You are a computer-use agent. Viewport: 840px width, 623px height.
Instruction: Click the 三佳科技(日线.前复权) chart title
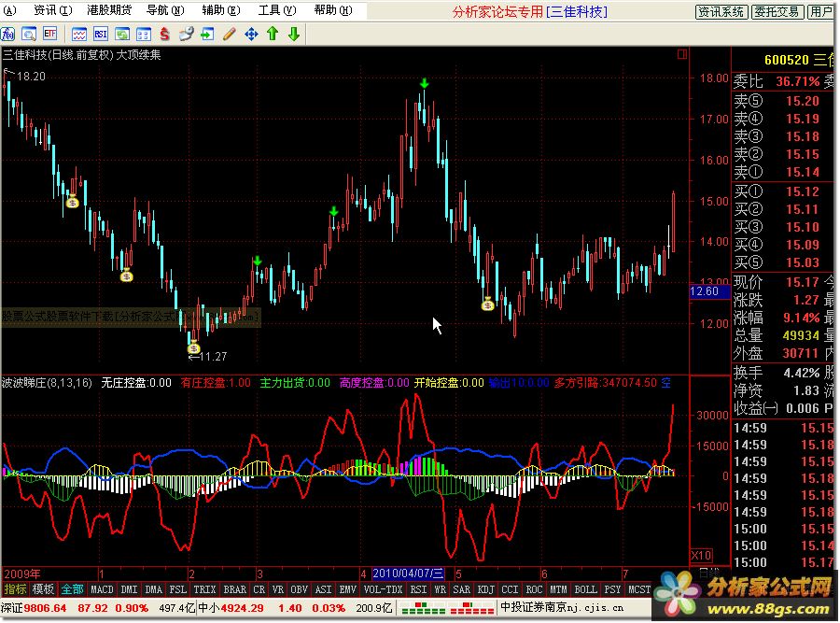click(59, 55)
